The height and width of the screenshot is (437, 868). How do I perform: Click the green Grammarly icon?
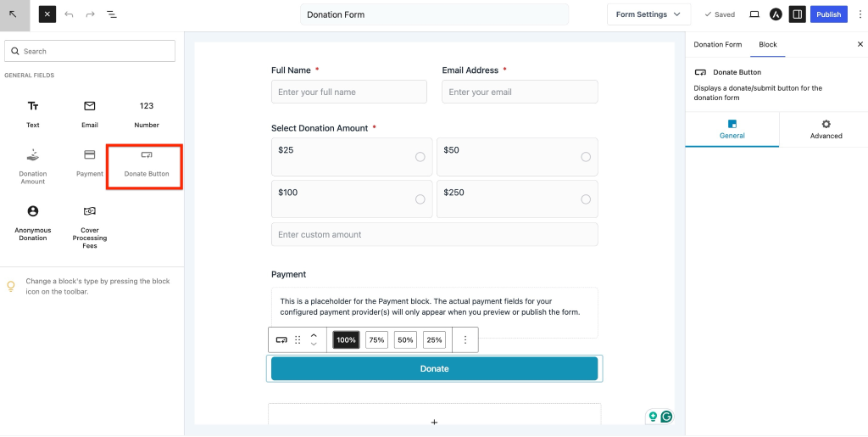[x=666, y=417]
